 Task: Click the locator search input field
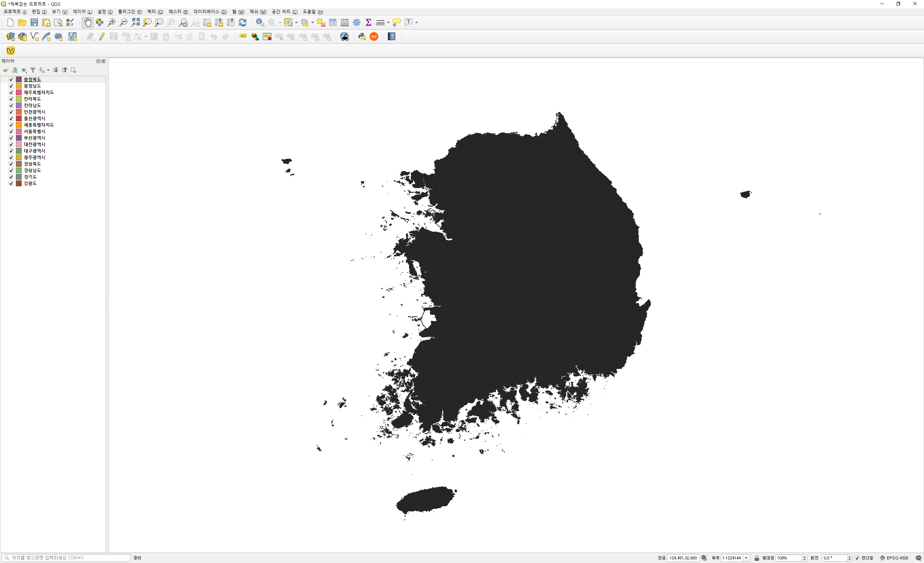[67, 558]
